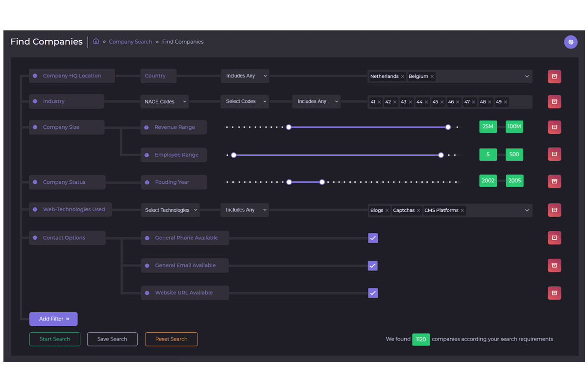Image resolution: width=588 pixels, height=392 pixels.
Task: Delete the Revenue Range filter row
Action: pyautogui.click(x=554, y=127)
